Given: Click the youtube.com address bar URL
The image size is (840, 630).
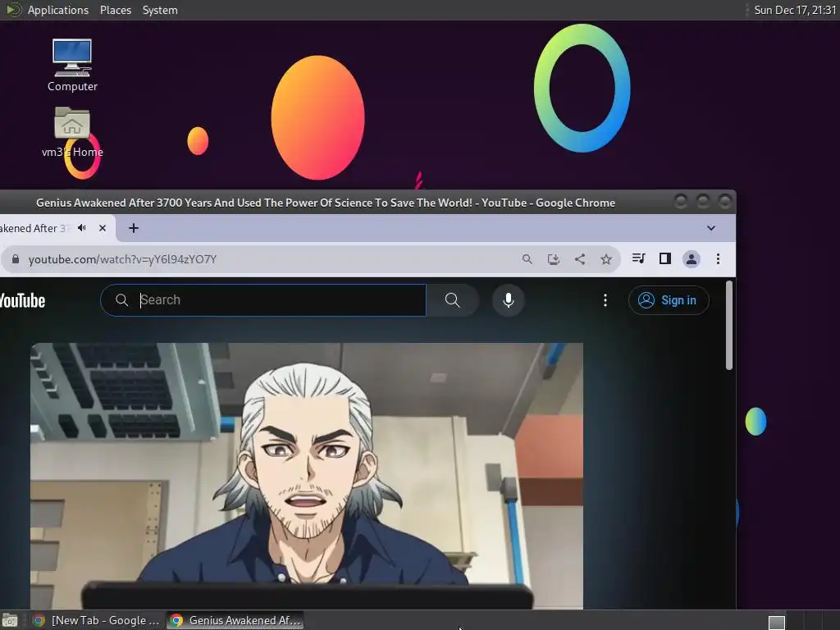Looking at the screenshot, I should (x=123, y=259).
